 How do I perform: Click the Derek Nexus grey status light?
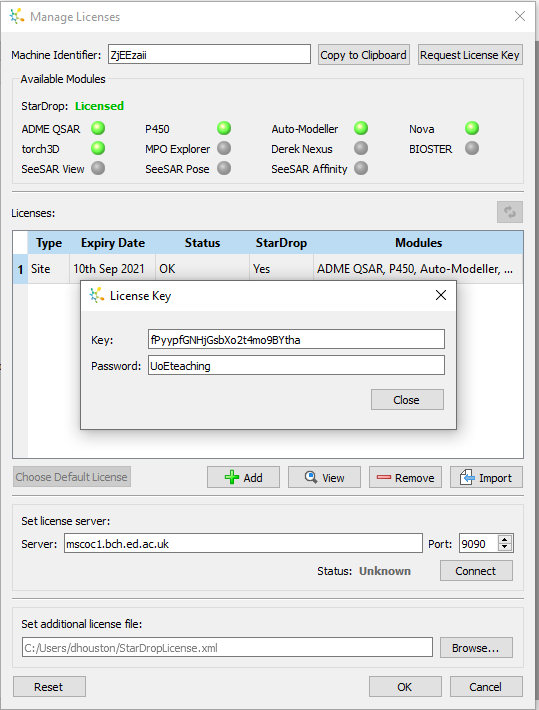(x=361, y=149)
